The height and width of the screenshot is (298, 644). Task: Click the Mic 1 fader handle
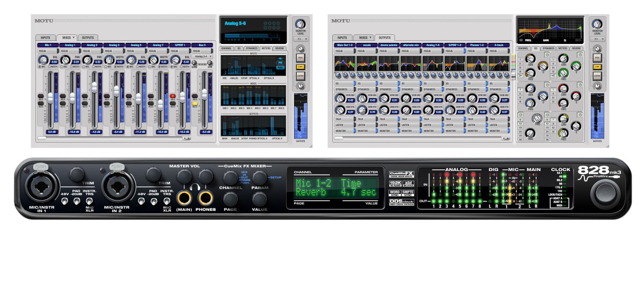pyautogui.click(x=50, y=98)
